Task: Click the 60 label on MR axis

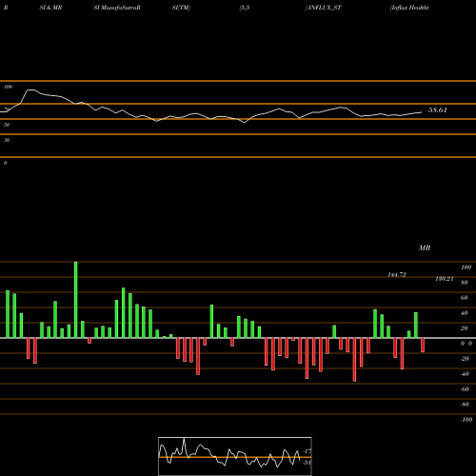Action: click(465, 298)
